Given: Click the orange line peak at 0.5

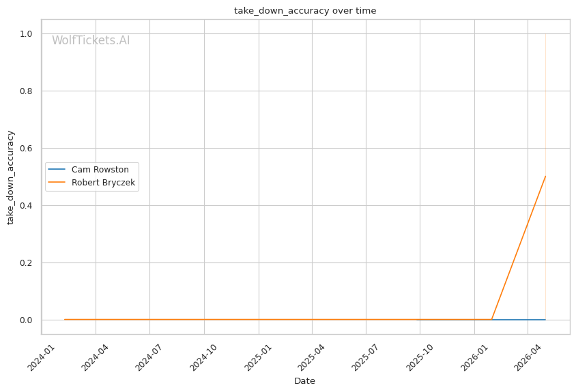Looking at the screenshot, I should coord(545,177).
